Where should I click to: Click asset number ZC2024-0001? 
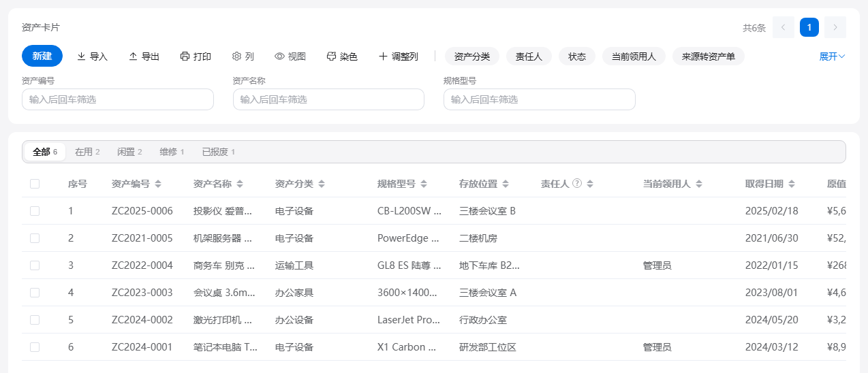[142, 347]
